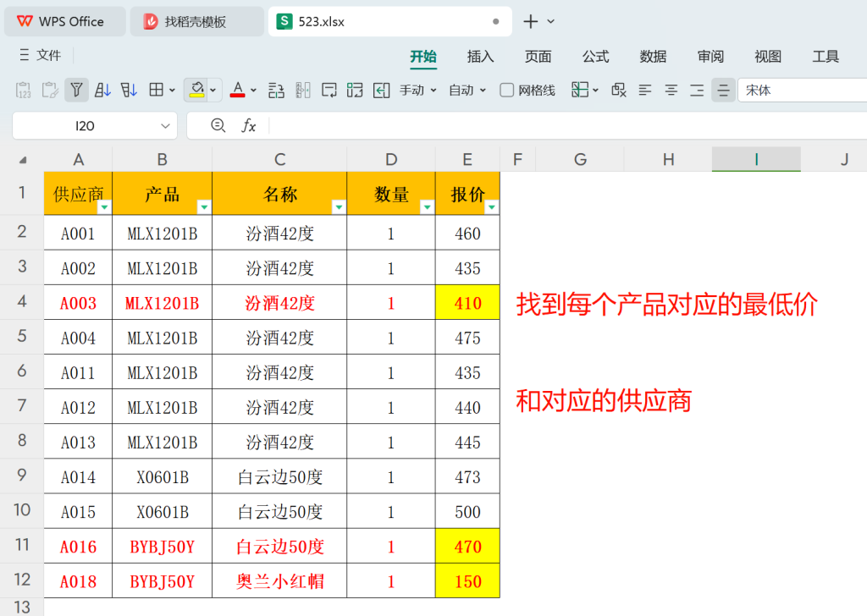Click the I20 name box
The height and width of the screenshot is (616, 867).
[85, 126]
